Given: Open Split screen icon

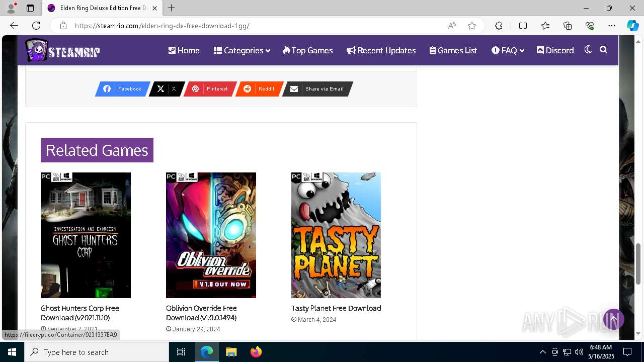Looking at the screenshot, I should (523, 26).
